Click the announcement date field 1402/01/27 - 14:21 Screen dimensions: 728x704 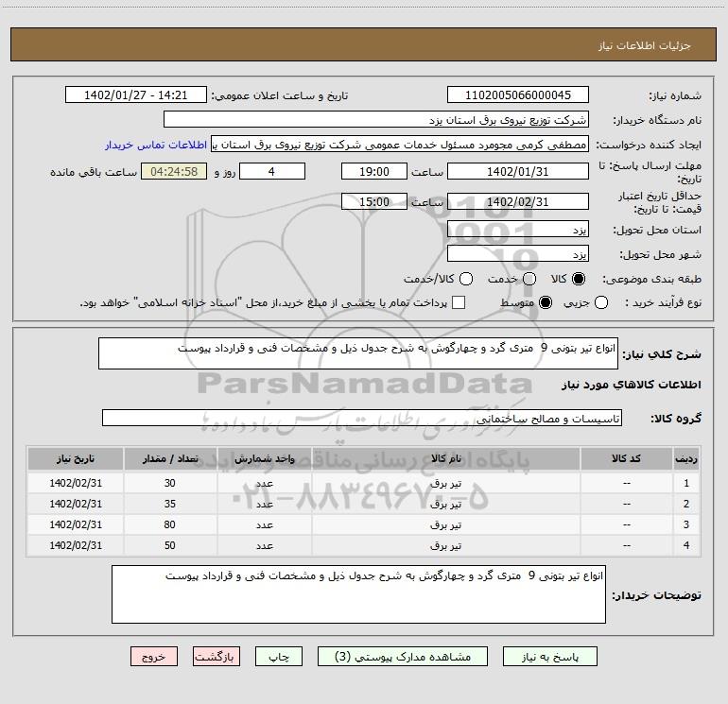coord(136,95)
